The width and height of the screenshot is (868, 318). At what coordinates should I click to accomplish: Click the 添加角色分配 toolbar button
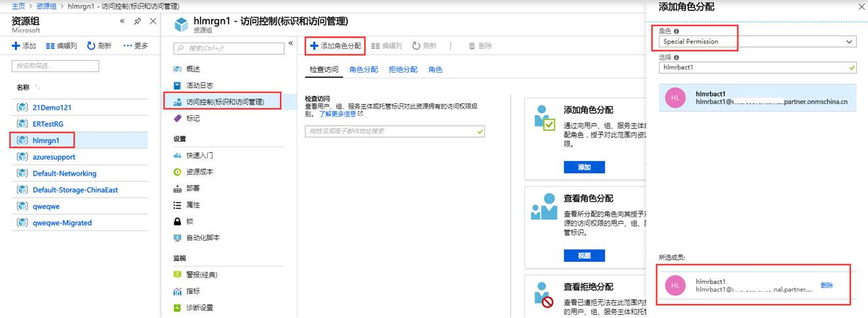335,46
